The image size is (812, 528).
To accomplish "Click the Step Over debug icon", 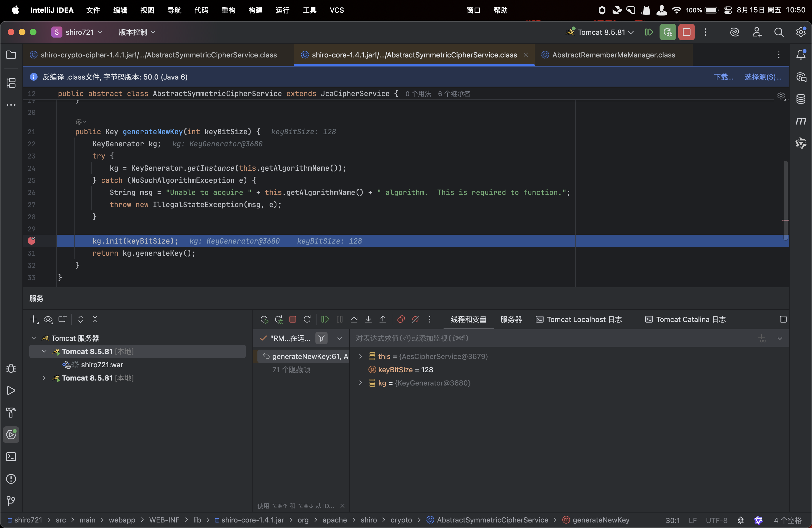I will click(x=354, y=319).
